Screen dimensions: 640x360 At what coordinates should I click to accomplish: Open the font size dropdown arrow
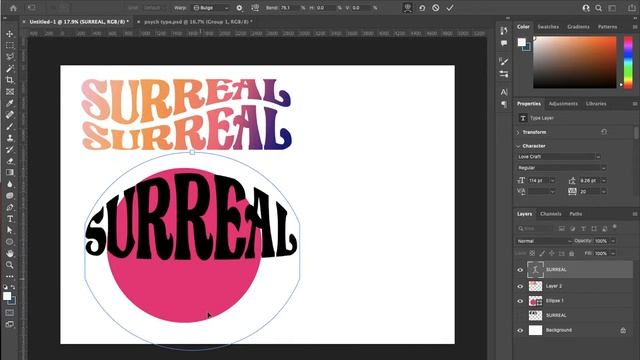point(552,180)
